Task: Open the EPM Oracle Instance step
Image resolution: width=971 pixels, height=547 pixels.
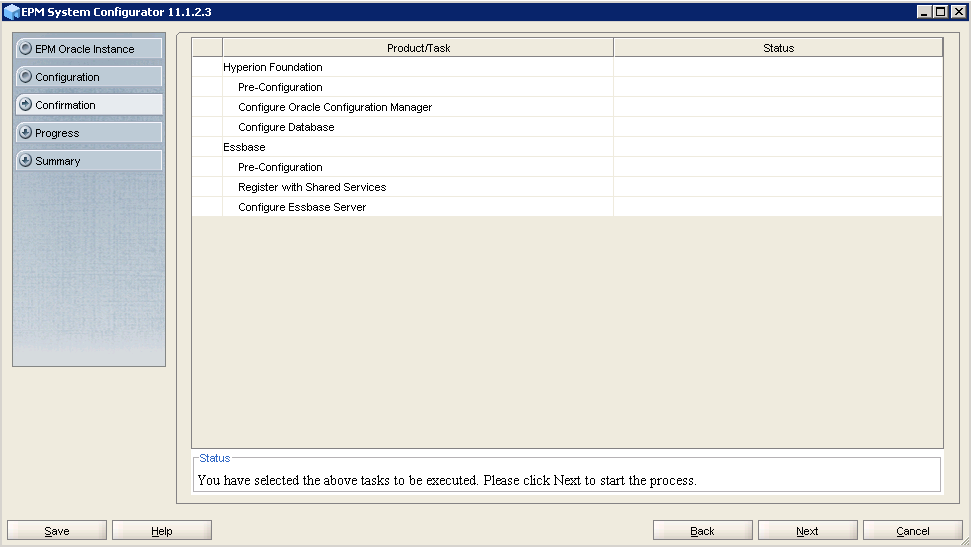Action: (x=89, y=48)
